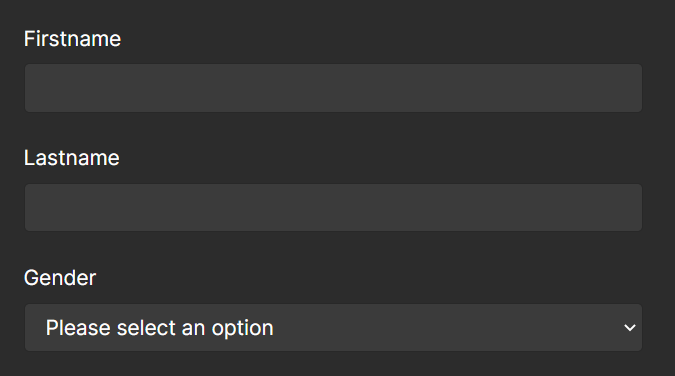Show the gender options list
Viewport: 675px width, 376px height.
coord(333,327)
